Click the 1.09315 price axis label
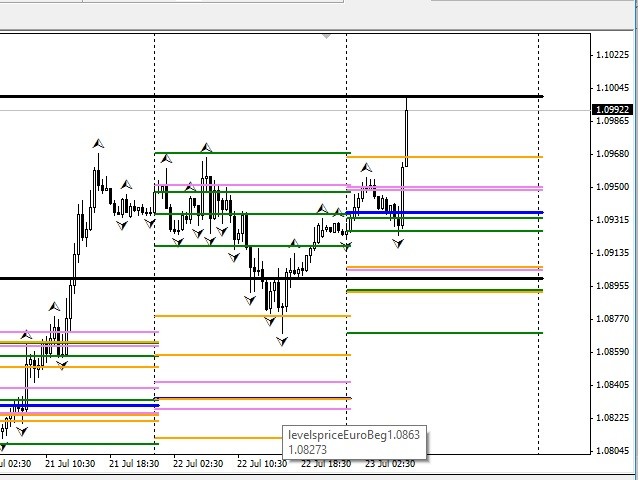The image size is (640, 480). tap(612, 220)
